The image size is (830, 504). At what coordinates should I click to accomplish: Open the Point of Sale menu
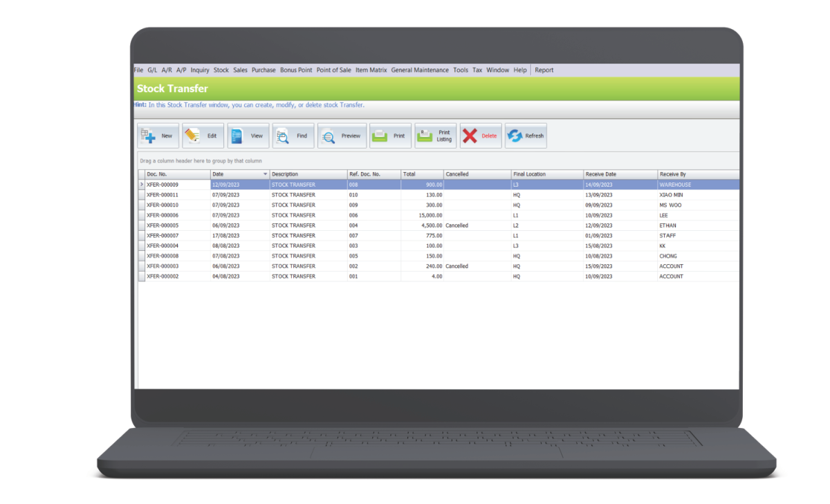334,69
